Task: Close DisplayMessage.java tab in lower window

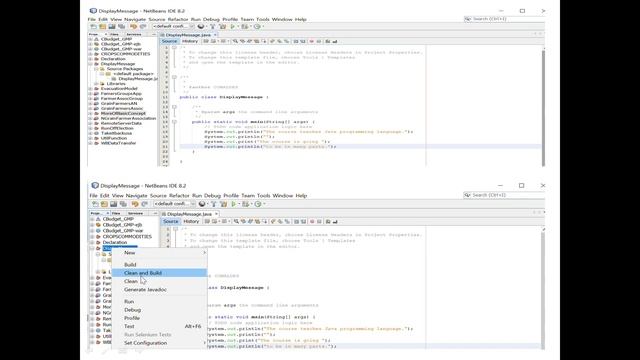Action: coord(216,214)
